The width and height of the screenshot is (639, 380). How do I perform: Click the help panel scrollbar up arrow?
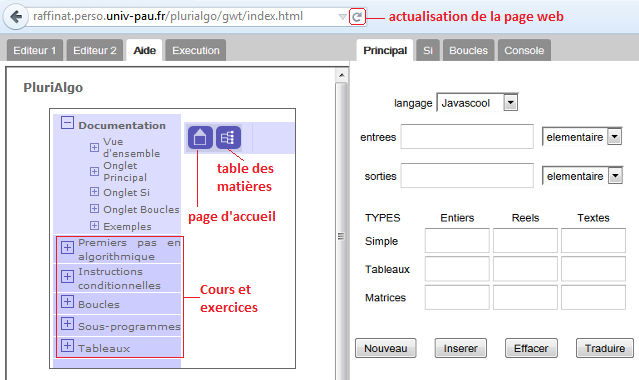tap(342, 75)
